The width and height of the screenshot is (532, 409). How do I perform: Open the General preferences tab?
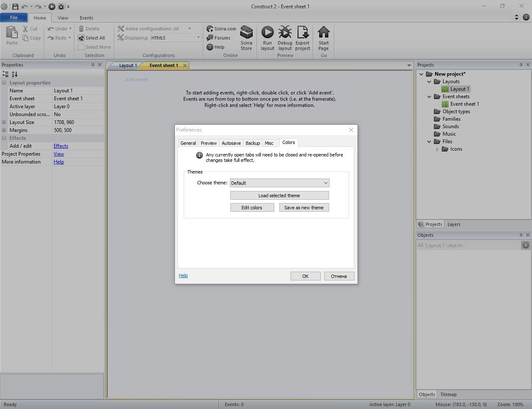point(188,143)
